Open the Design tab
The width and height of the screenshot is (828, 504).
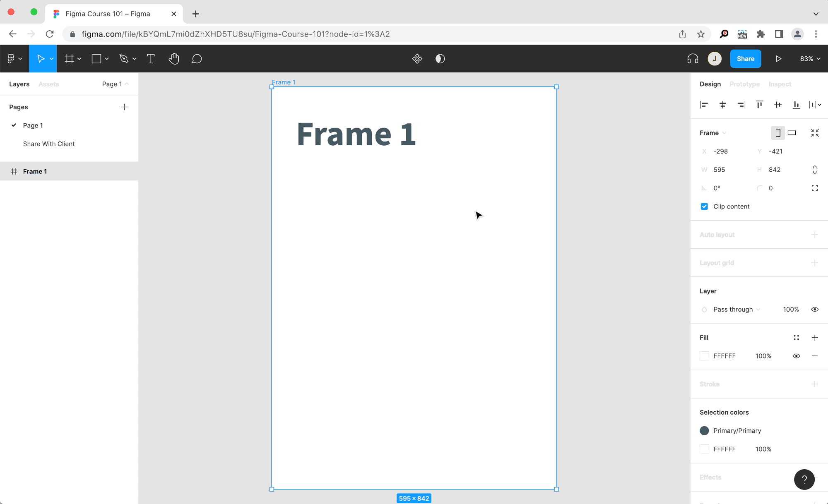[710, 84]
